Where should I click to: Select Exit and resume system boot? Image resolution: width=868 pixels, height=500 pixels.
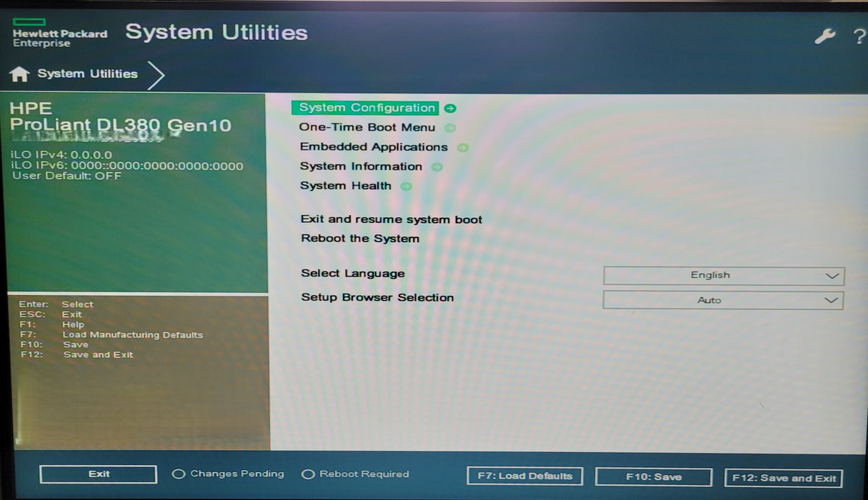click(x=391, y=220)
